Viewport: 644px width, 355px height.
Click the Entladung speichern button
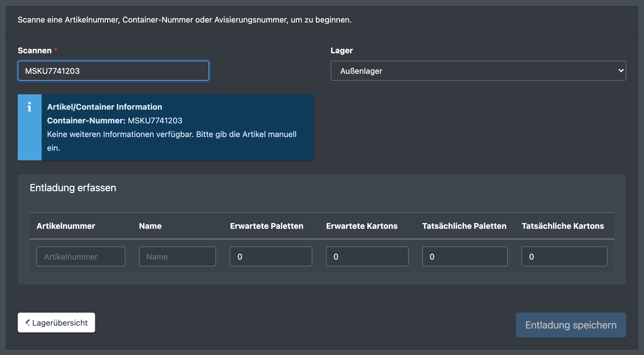tap(571, 325)
